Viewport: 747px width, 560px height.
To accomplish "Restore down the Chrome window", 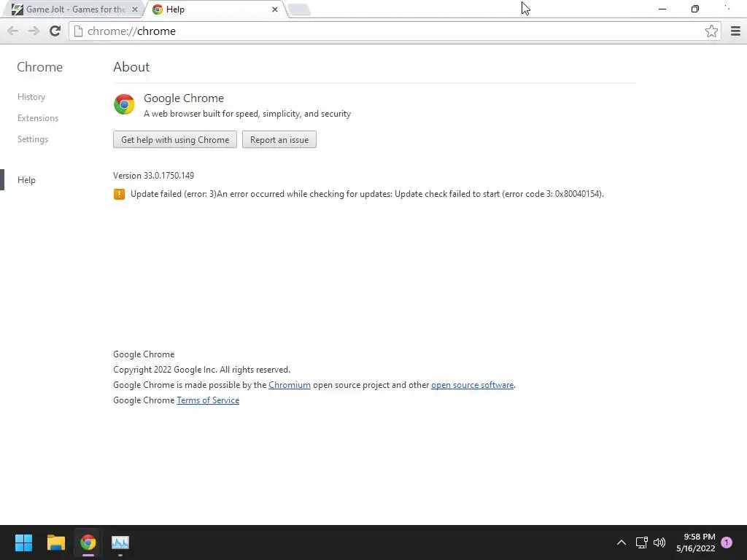I will 695,9.
